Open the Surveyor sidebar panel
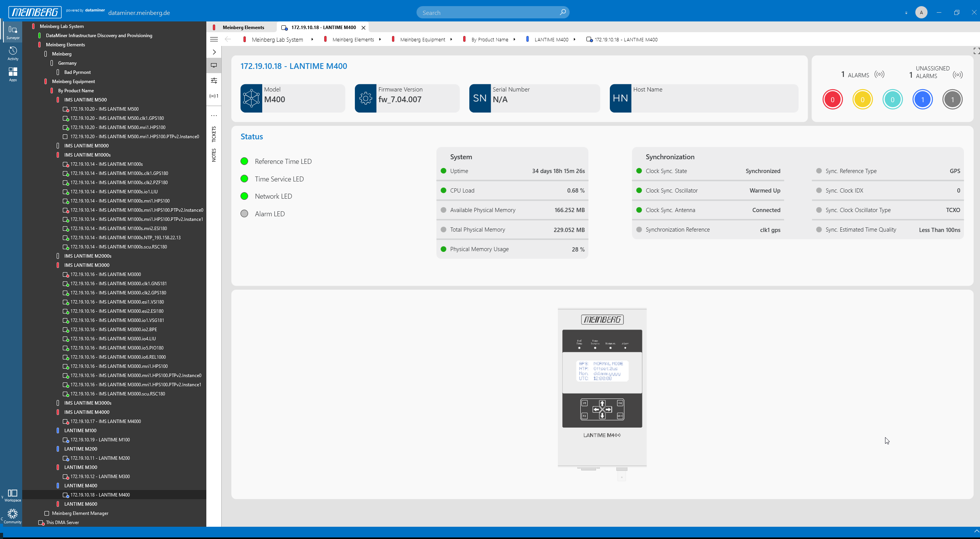The width and height of the screenshot is (980, 539). click(13, 32)
